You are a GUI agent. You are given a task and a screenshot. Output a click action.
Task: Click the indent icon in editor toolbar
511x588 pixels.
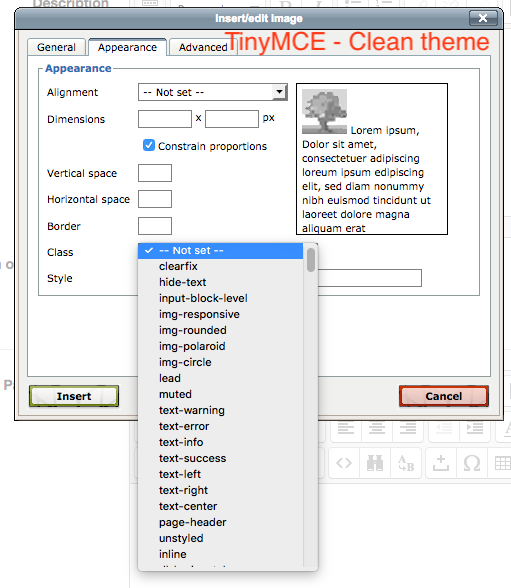[475, 428]
